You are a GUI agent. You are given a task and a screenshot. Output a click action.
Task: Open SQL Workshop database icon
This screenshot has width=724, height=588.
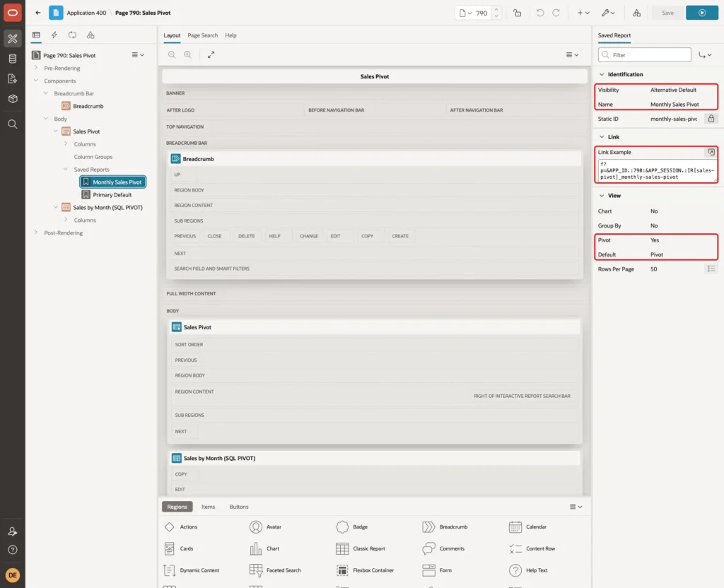click(x=13, y=59)
